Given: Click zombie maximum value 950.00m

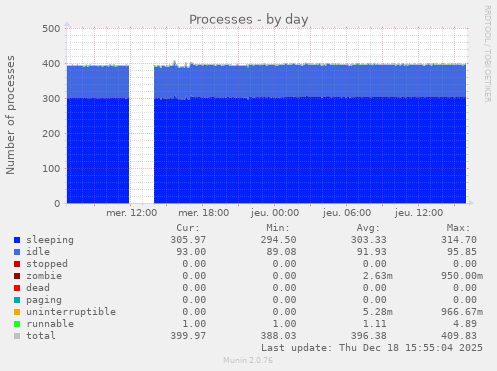Looking at the screenshot, I should coord(462,276).
